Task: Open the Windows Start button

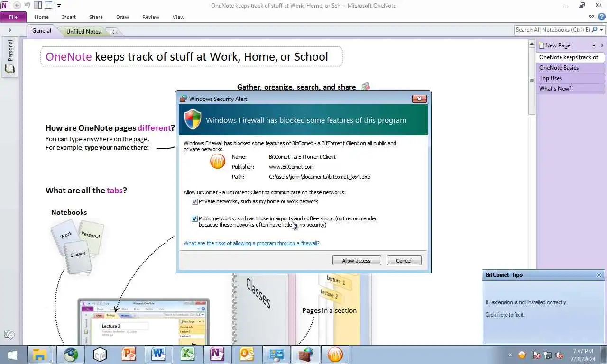Action: tap(13, 355)
